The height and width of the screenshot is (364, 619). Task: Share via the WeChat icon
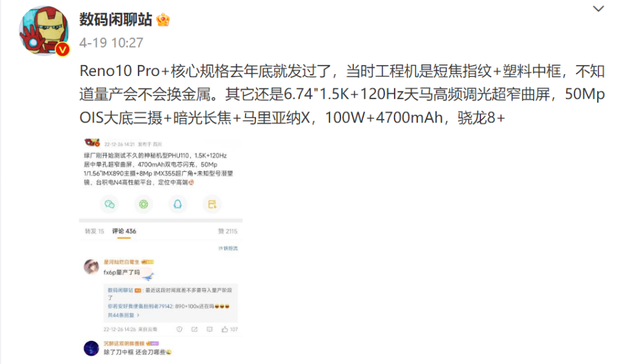tap(110, 204)
